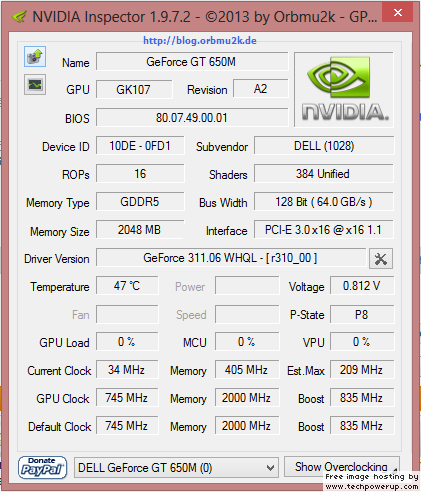Open the blog.orbmu2k.de link
This screenshot has width=421, height=492.
click(x=200, y=41)
